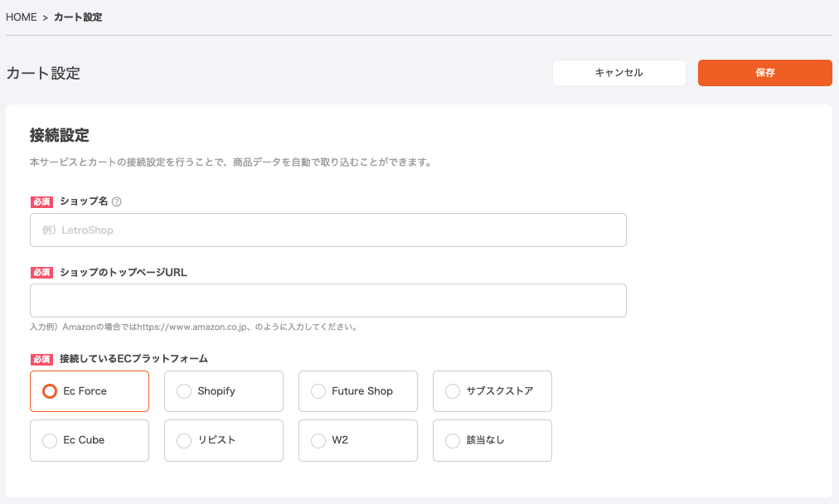Click カート設定 in the breadcrumb trail

[76, 17]
